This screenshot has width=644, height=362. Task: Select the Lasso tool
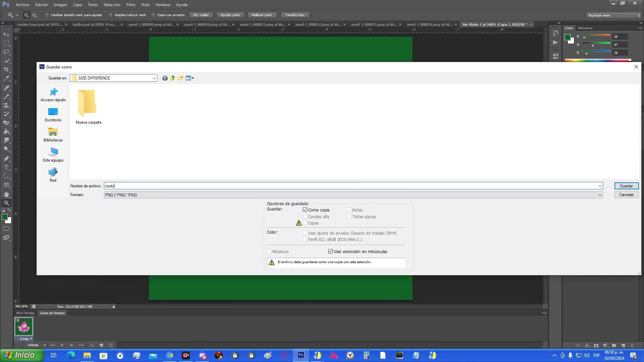6,52
